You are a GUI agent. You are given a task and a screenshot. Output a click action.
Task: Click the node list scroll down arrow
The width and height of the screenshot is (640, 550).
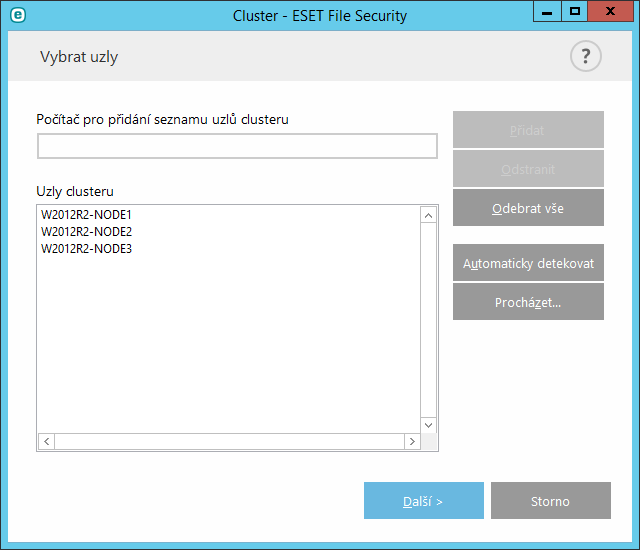(x=428, y=425)
